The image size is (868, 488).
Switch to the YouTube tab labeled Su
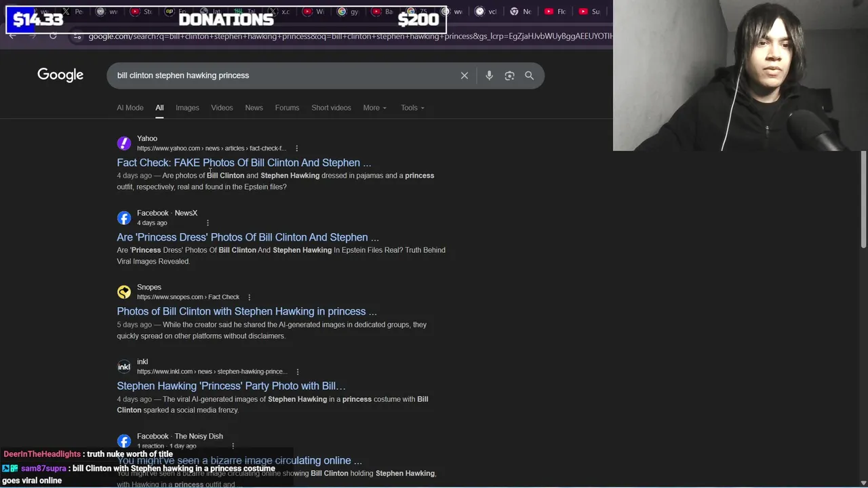tap(589, 12)
